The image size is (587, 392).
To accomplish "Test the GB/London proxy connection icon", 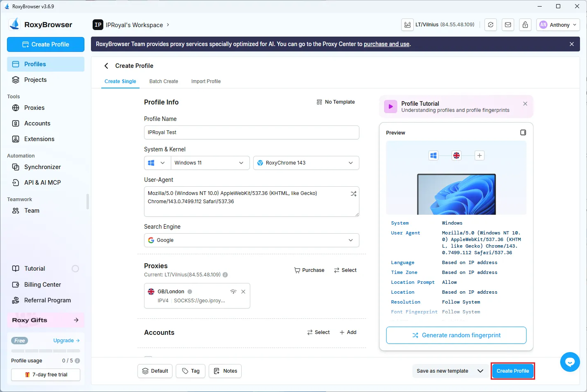I will (233, 292).
